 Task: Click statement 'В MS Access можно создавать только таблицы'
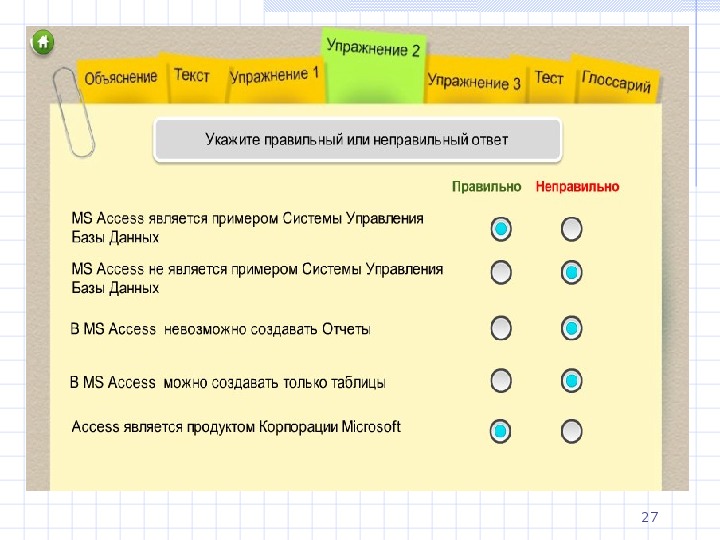(227, 382)
